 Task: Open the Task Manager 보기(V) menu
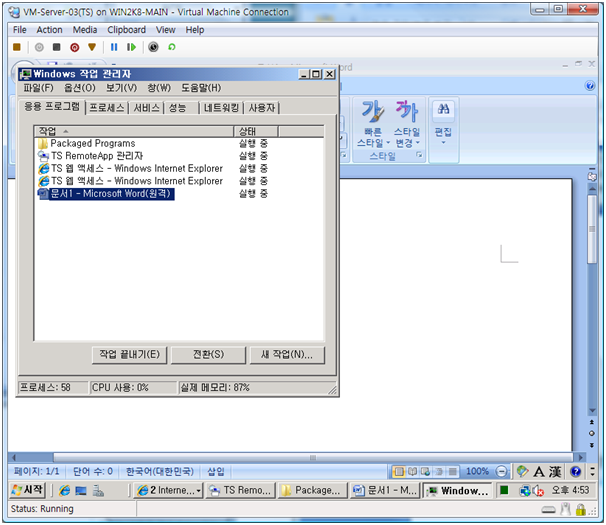(x=121, y=88)
